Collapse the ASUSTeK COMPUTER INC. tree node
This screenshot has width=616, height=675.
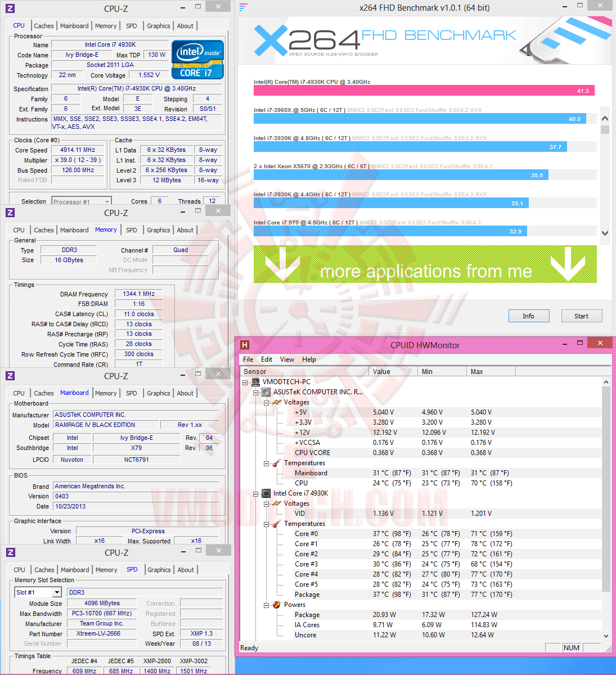click(x=256, y=392)
